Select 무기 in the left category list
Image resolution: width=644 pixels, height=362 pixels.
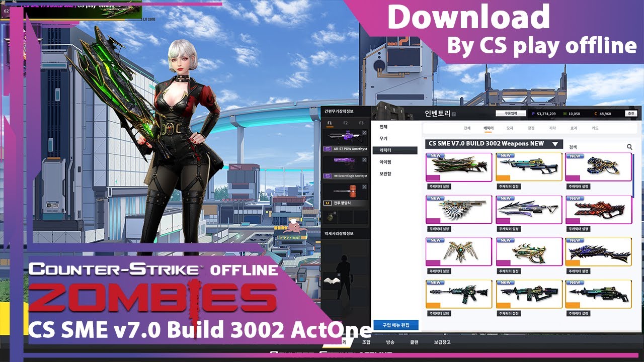384,138
